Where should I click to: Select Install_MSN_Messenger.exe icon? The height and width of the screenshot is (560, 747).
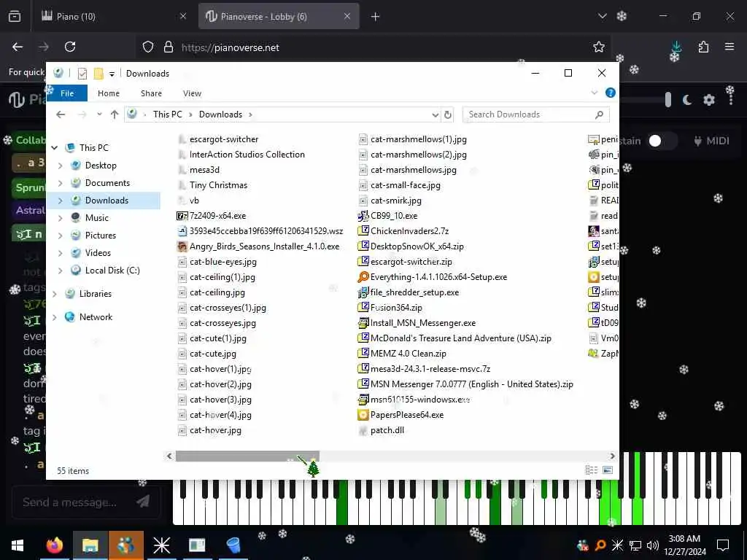pos(363,323)
